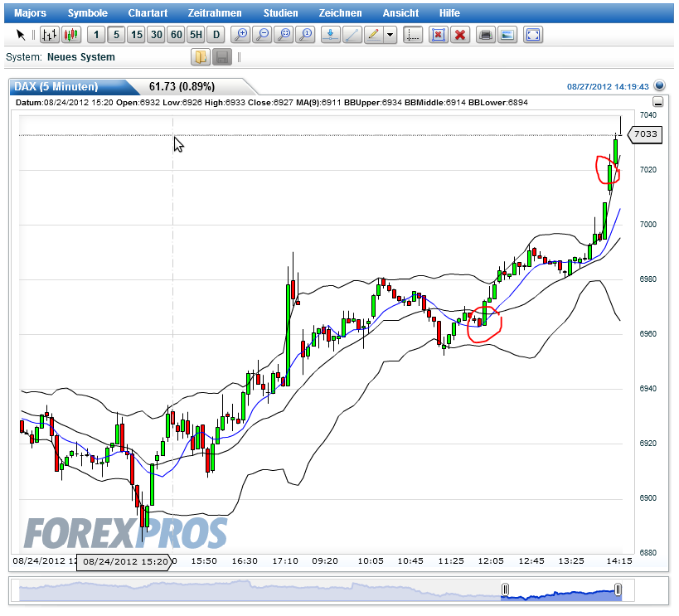
Task: Click the right range slider handle
Action: [x=618, y=589]
